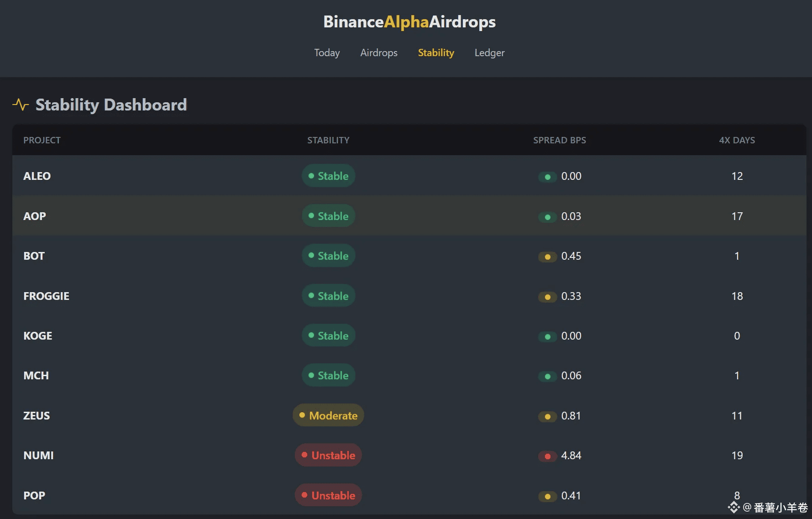This screenshot has height=519, width=812.
Task: Click the Moderate badge for ZEUS
Action: tap(328, 415)
